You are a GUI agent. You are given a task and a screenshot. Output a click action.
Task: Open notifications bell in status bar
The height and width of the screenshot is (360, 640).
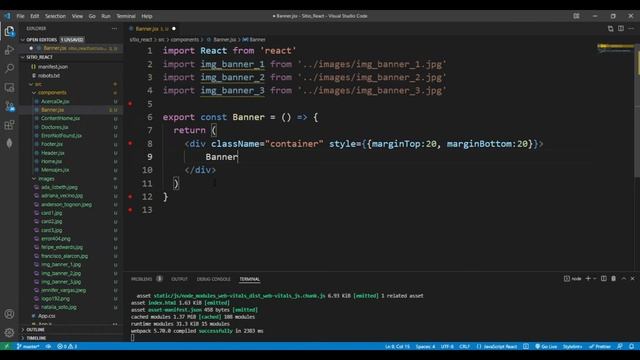[631, 346]
